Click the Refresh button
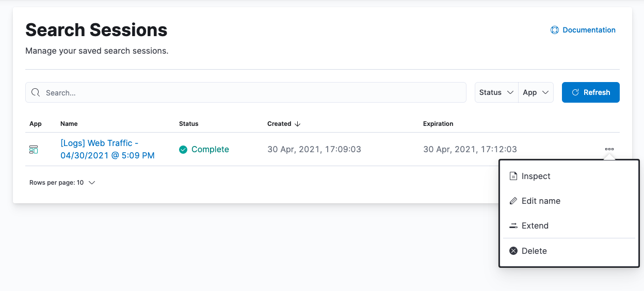Image resolution: width=644 pixels, height=291 pixels. tap(591, 92)
